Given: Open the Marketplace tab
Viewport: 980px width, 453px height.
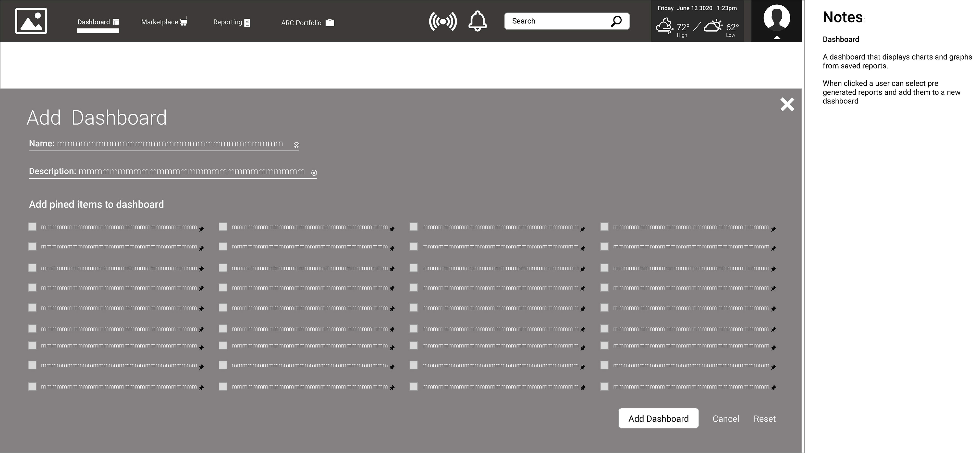Looking at the screenshot, I should pyautogui.click(x=164, y=22).
